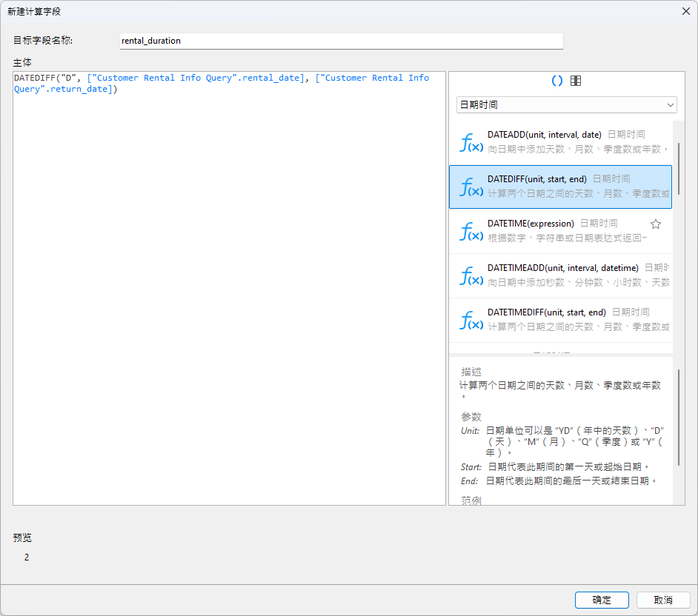Viewport: 698px width, 616px height.
Task: Select DATETIMEADD(unit, interval, datetime) function text
Action: tap(562, 268)
